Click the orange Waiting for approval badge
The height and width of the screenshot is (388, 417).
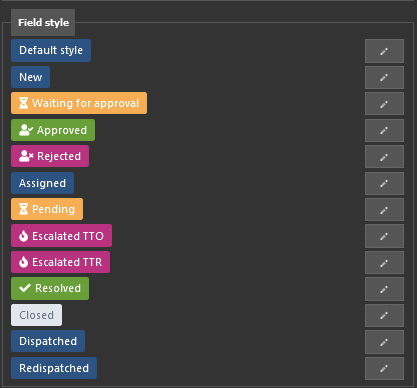[79, 103]
